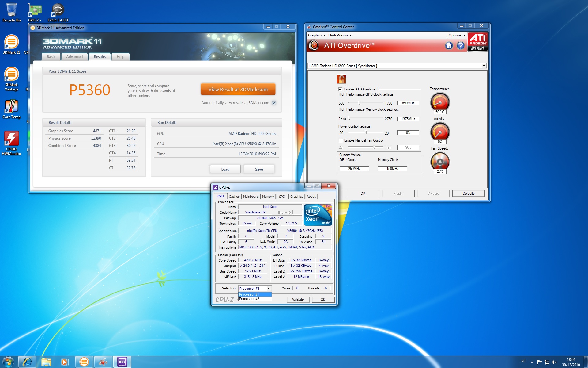Screen dimensions: 588x368
Task: Click the volume speaker tray icon
Action: click(x=554, y=362)
